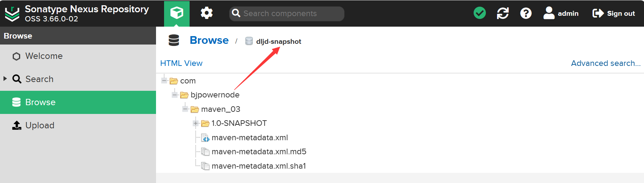
Task: Click the Browse cube icon in header
Action: (177, 13)
